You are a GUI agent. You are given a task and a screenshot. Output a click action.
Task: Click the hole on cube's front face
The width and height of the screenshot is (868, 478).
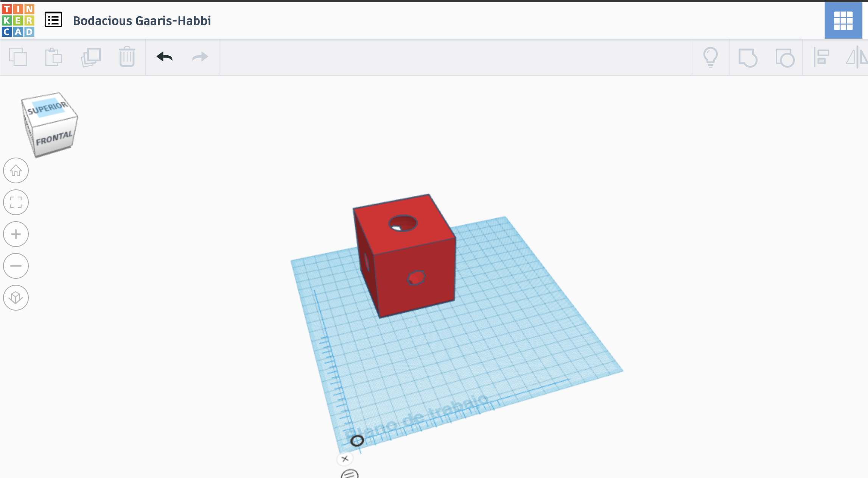pos(416,278)
